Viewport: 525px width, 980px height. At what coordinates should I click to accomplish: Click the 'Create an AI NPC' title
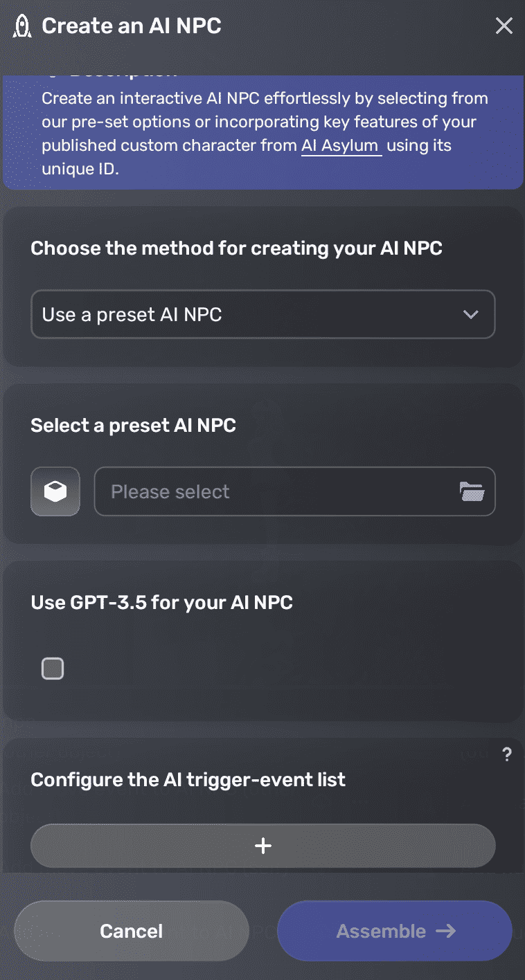(x=132, y=26)
